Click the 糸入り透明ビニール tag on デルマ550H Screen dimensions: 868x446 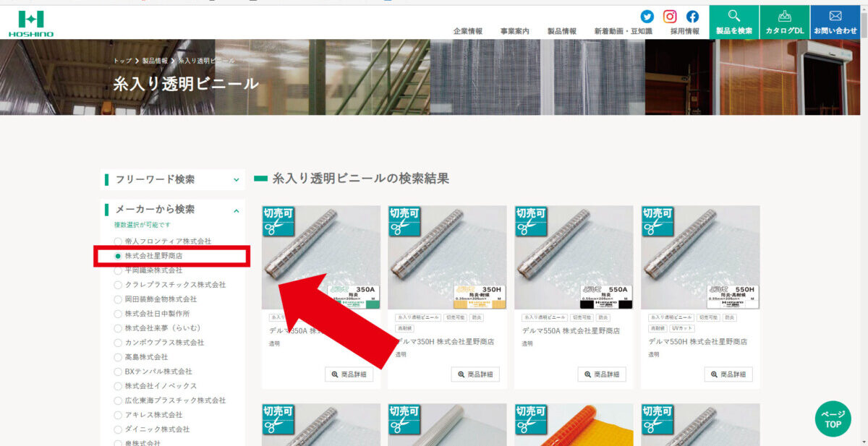(x=671, y=317)
